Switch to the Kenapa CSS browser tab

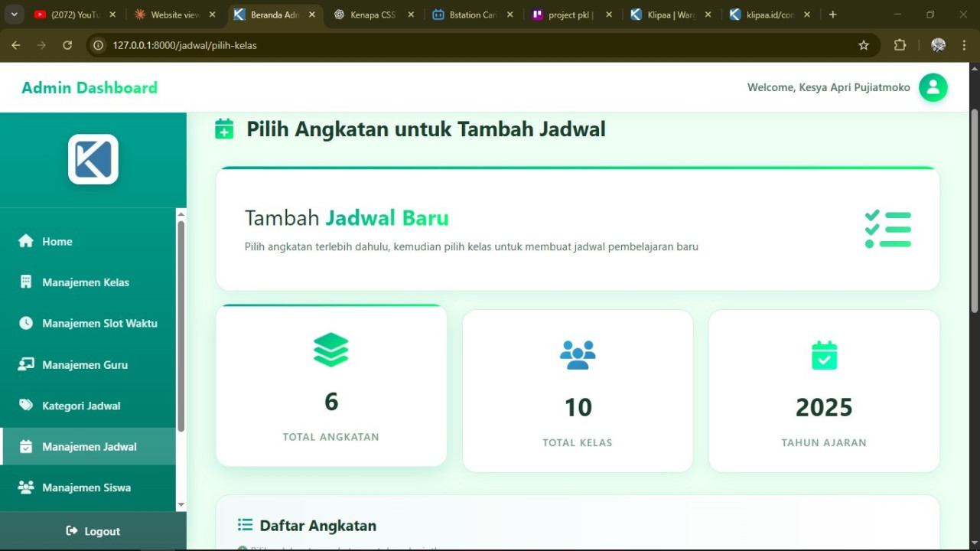coord(373,15)
